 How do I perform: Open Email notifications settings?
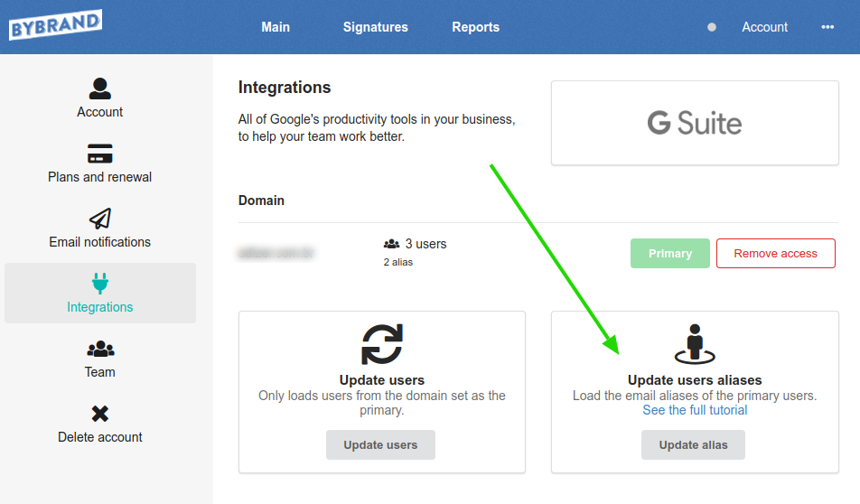99,242
